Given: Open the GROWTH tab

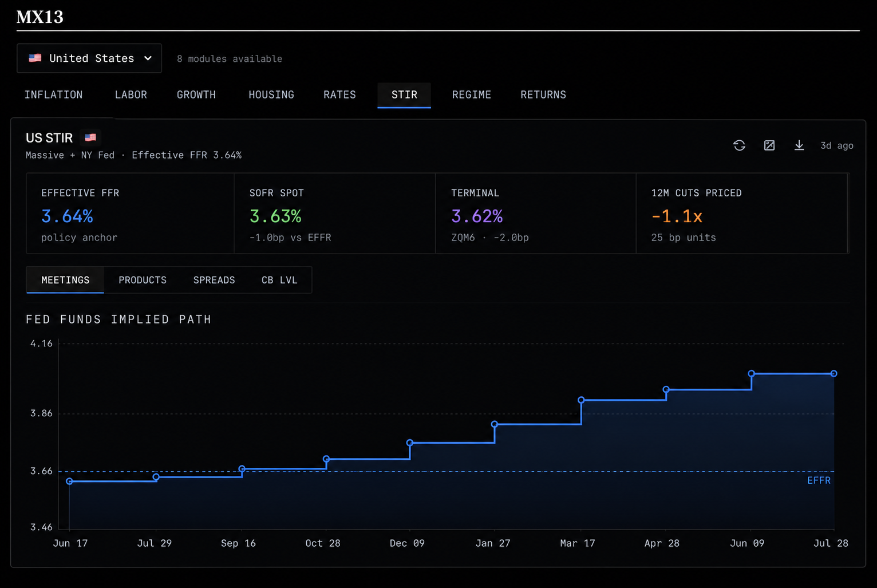Looking at the screenshot, I should (x=196, y=94).
